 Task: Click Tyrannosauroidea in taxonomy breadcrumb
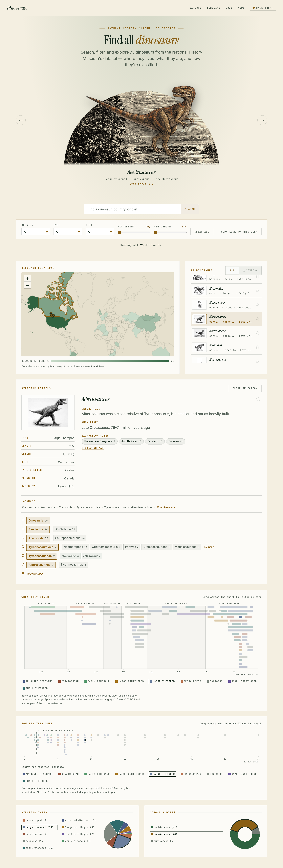[88, 507]
